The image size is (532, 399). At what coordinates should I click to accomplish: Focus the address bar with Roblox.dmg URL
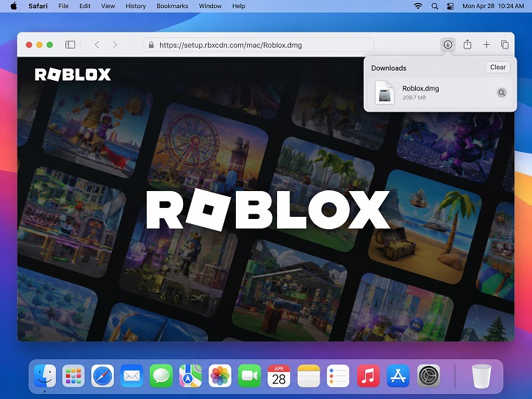(259, 45)
